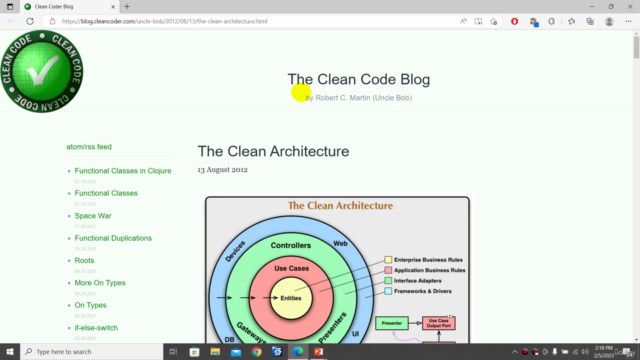
Task: Switch to Microsoft Edge on the taskbar
Action: 298,351
